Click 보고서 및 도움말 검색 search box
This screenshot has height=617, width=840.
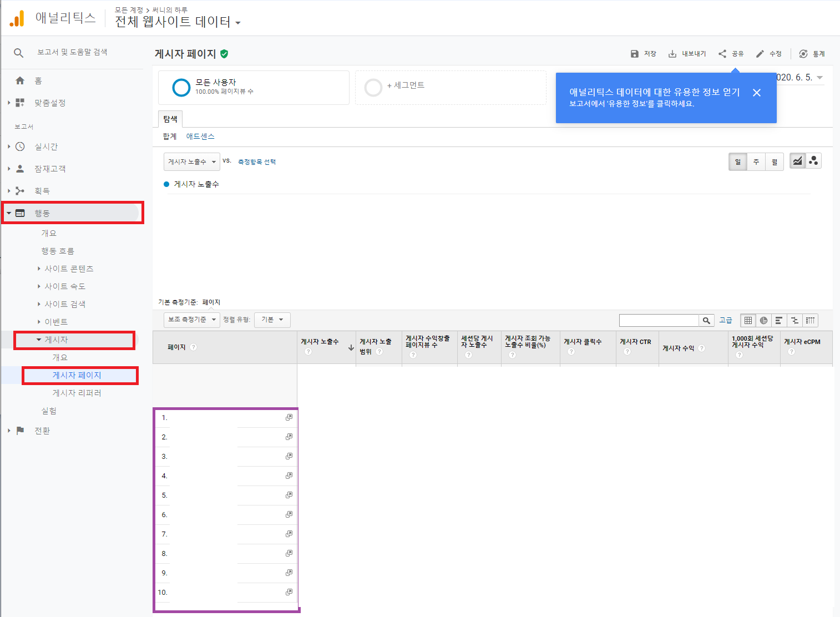click(x=72, y=52)
